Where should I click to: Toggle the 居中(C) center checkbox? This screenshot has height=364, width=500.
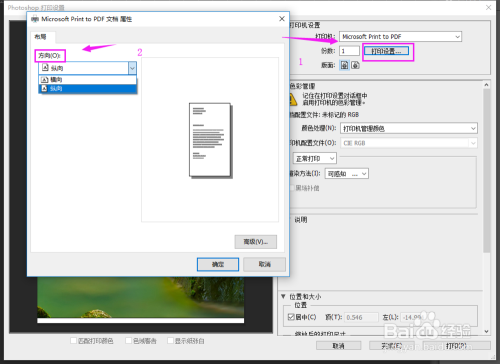click(291, 317)
